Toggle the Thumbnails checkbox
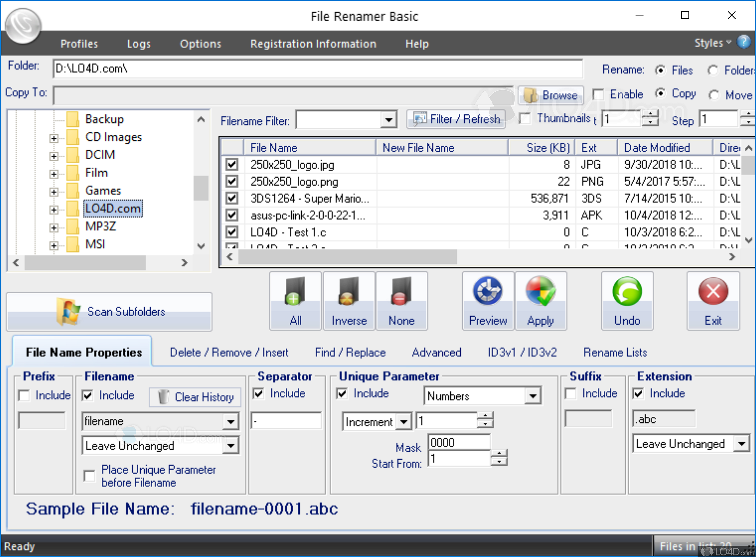Viewport: 756px width, 557px height. [525, 118]
